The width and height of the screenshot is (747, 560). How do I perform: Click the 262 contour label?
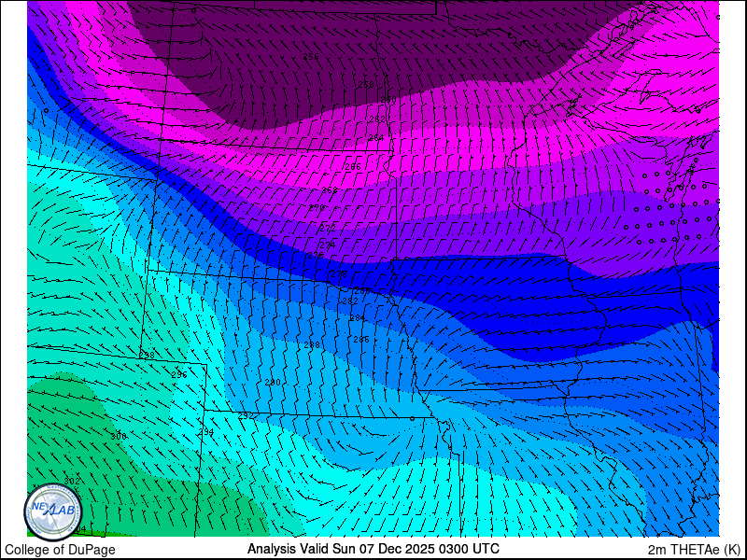(377, 119)
